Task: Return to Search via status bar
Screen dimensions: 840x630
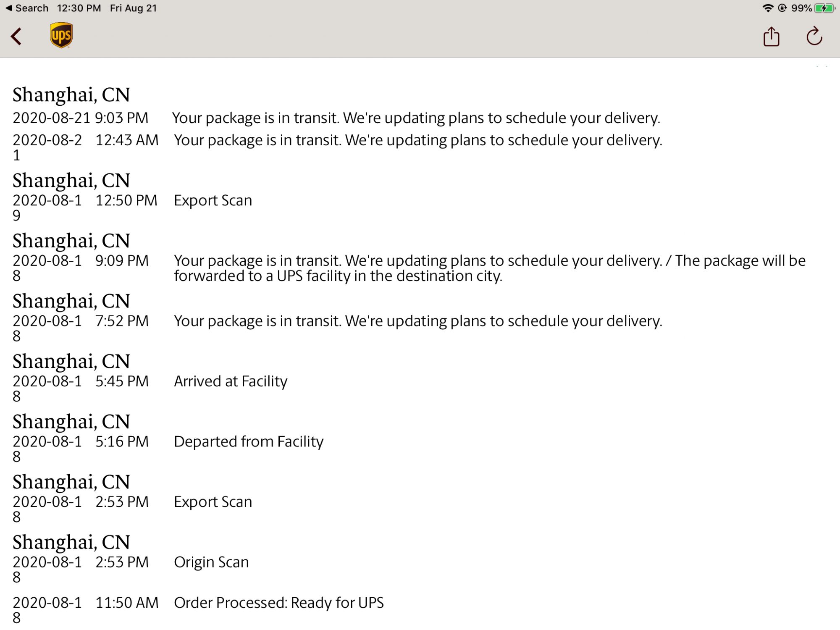Action: point(27,8)
